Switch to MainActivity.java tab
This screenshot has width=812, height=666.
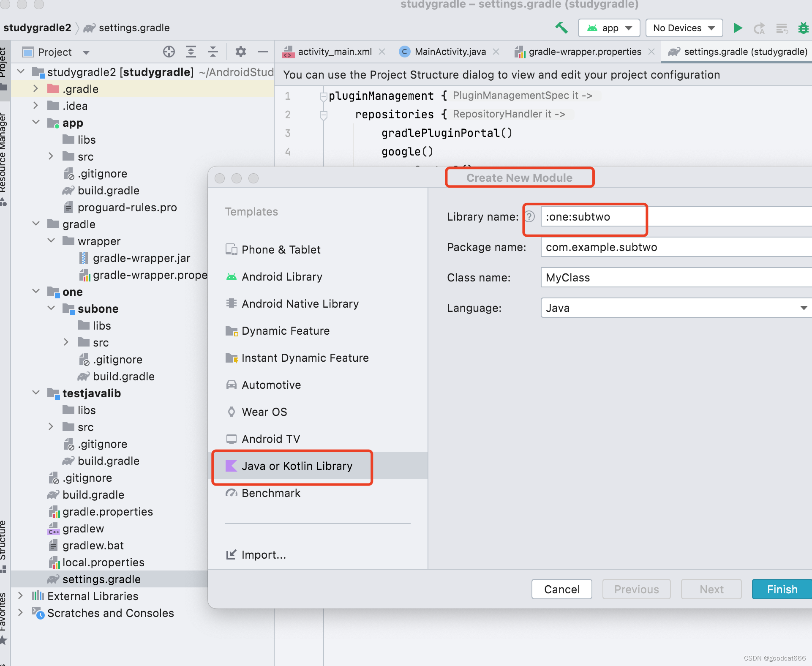[x=450, y=52]
